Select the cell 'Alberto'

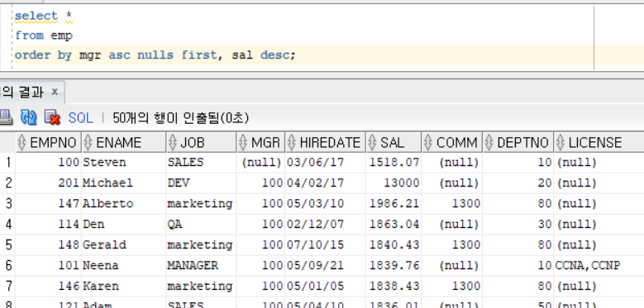coord(124,204)
